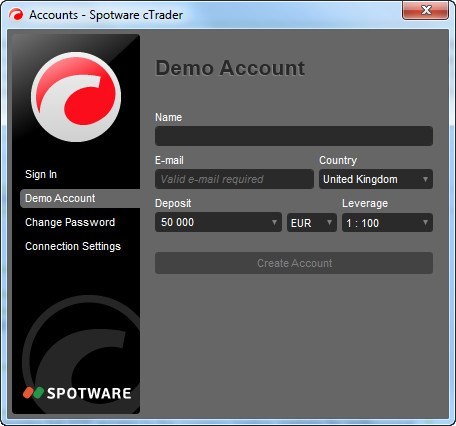456x426 pixels.
Task: Open the Country dropdown showing United Kingdom
Action: pyautogui.click(x=376, y=179)
